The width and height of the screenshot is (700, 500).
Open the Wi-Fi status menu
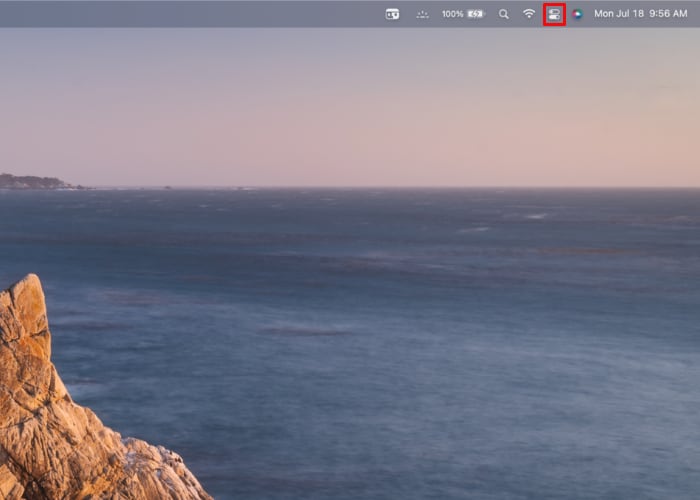(529, 14)
